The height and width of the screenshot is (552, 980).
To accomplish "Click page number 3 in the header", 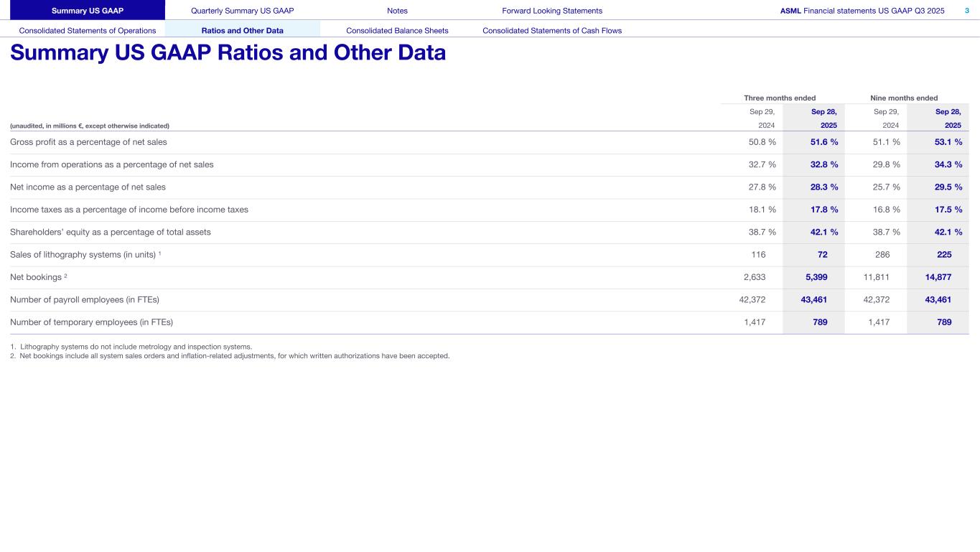I will pyautogui.click(x=966, y=11).
